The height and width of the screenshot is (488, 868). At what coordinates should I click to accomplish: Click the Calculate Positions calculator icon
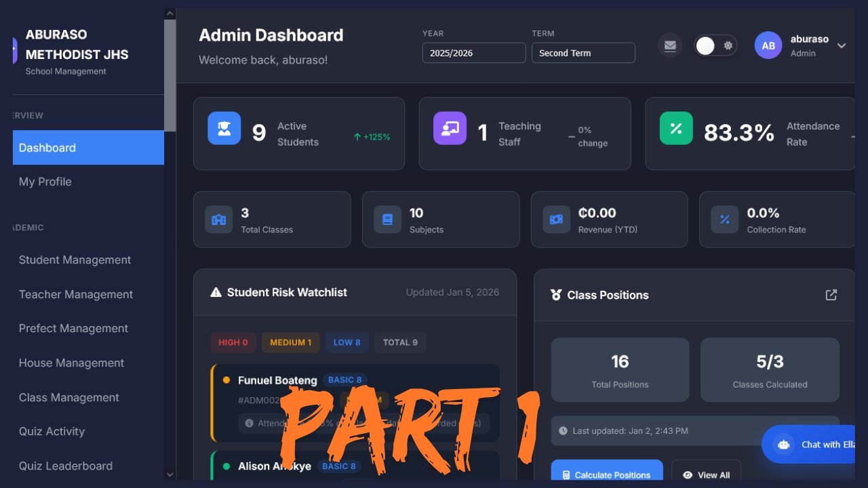click(x=566, y=475)
